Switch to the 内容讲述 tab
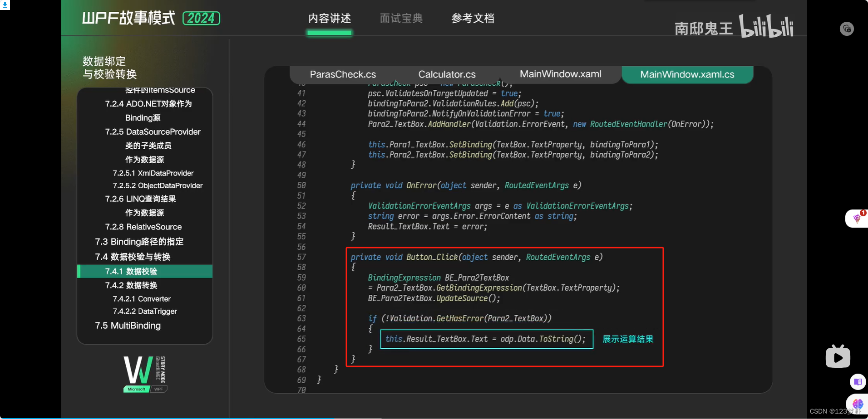Image resolution: width=868 pixels, height=419 pixels. [x=330, y=19]
